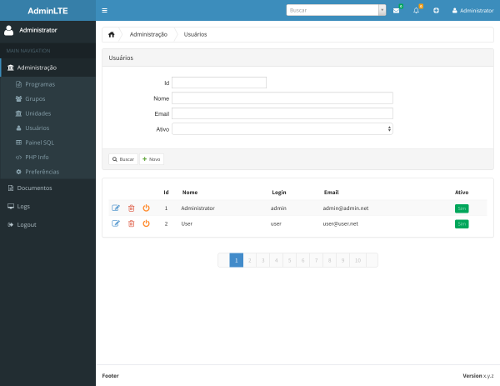
Task: Click the Buscar search button
Action: pyautogui.click(x=123, y=159)
